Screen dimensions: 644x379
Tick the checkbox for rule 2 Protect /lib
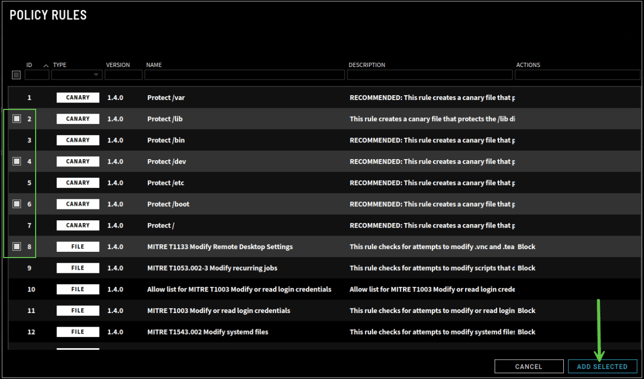pos(16,119)
